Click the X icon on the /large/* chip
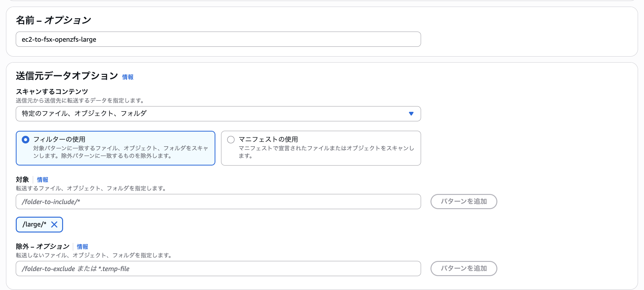644x290 pixels. point(55,225)
